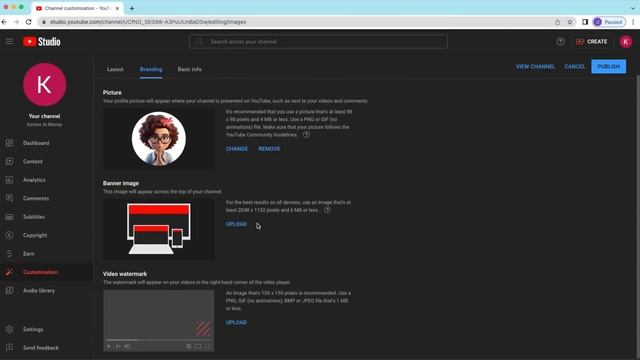Screen dimensions: 640x360
Task: Open the Dashboard icon in sidebar
Action: [9, 143]
